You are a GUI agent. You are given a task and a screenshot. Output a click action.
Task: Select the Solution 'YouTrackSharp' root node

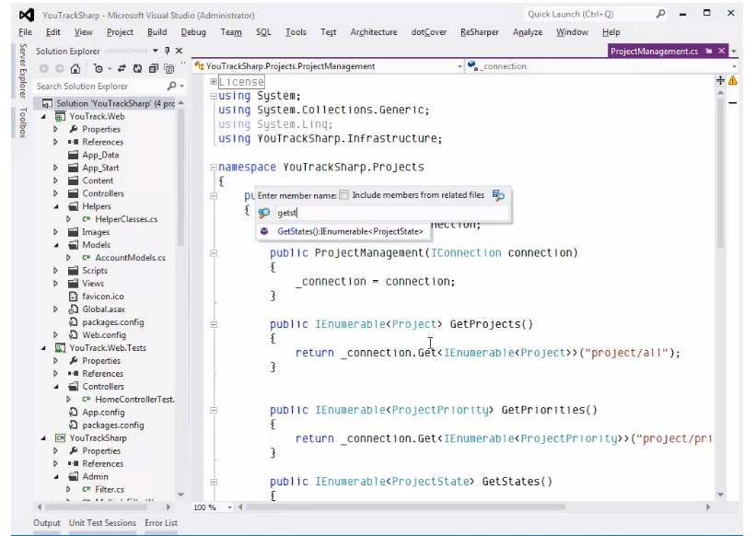[x=109, y=103]
